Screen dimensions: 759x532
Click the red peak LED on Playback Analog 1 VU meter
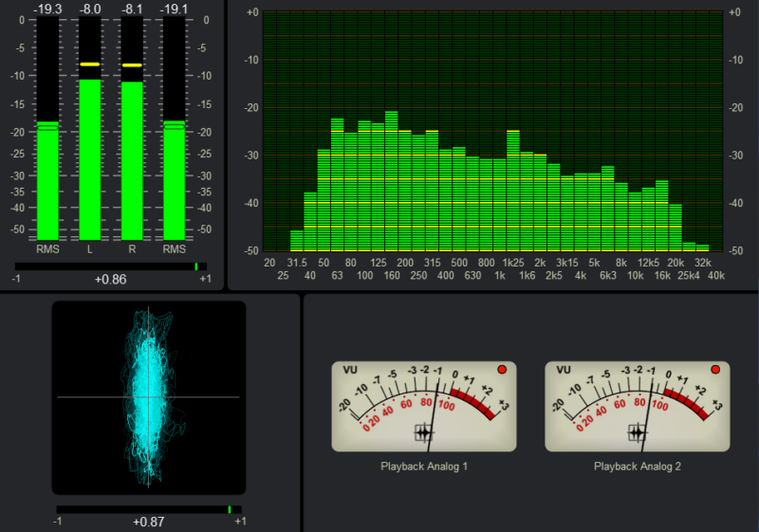coord(503,369)
